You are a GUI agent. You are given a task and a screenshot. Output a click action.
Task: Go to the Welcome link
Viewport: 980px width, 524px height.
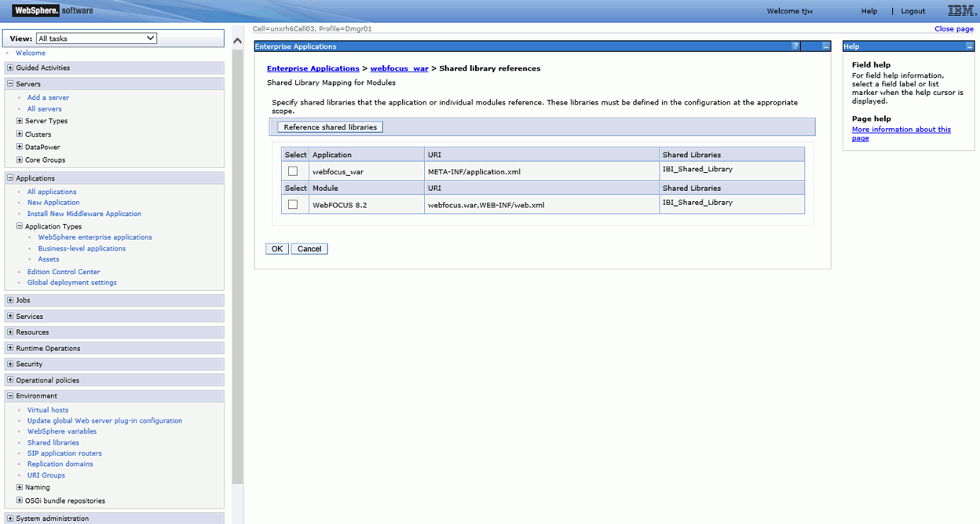click(x=31, y=53)
